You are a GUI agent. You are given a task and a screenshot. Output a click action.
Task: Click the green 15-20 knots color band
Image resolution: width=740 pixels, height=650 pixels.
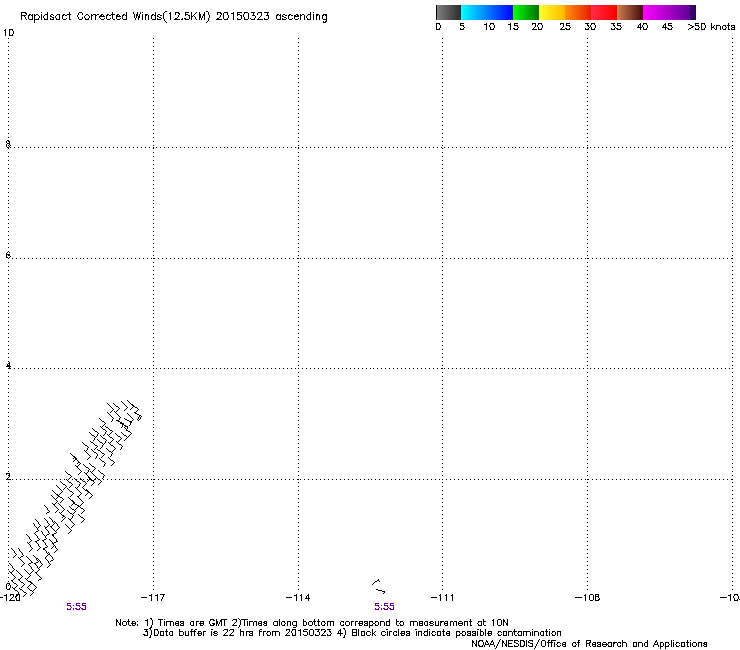(526, 12)
